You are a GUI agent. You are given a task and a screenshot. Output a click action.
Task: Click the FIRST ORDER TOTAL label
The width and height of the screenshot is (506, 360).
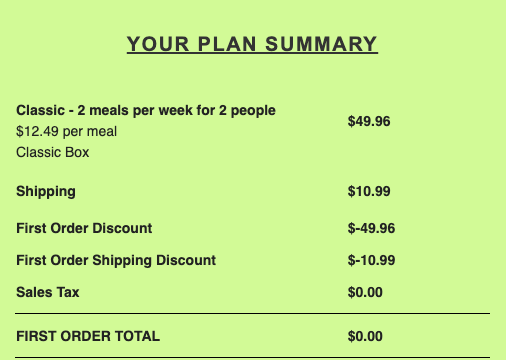click(88, 336)
